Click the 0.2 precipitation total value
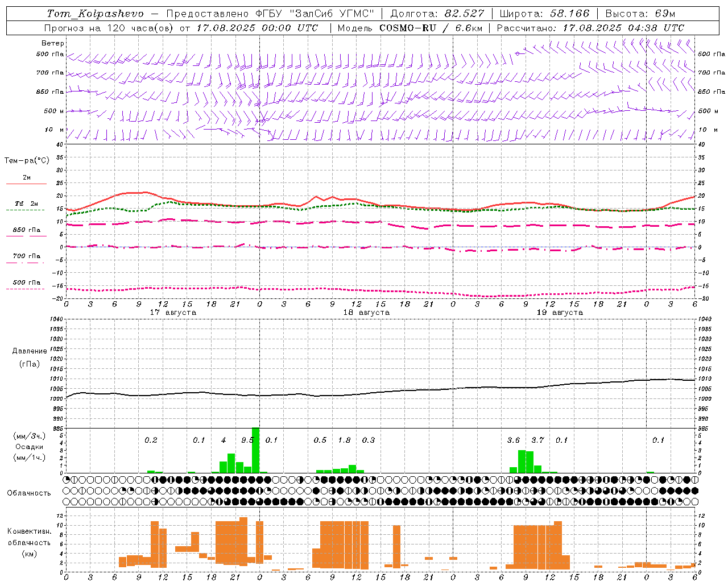This screenshot has height=582, width=728. click(151, 440)
